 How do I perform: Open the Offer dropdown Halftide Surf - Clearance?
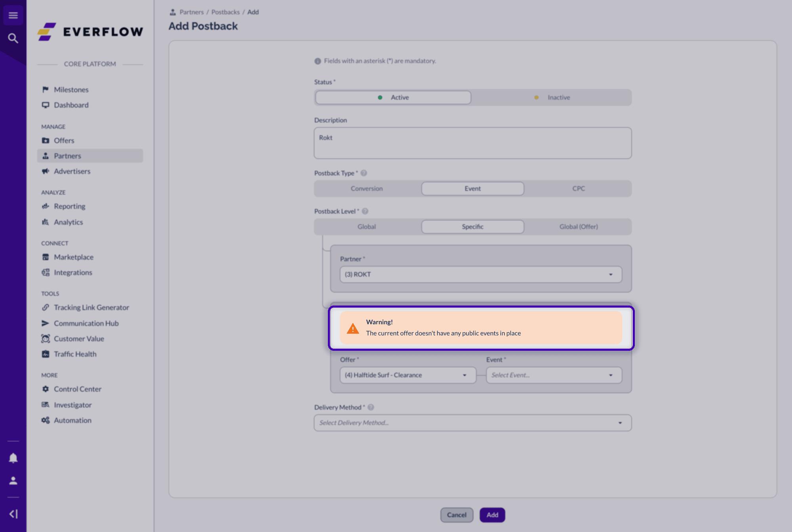408,375
